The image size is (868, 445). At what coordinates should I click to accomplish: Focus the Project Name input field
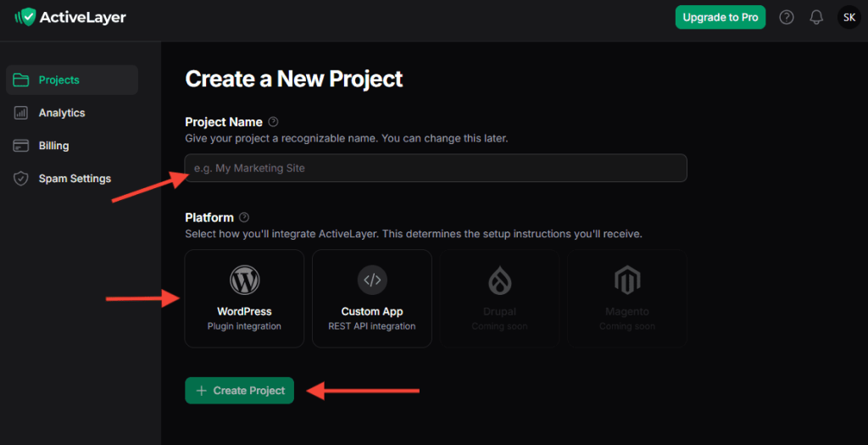point(436,169)
